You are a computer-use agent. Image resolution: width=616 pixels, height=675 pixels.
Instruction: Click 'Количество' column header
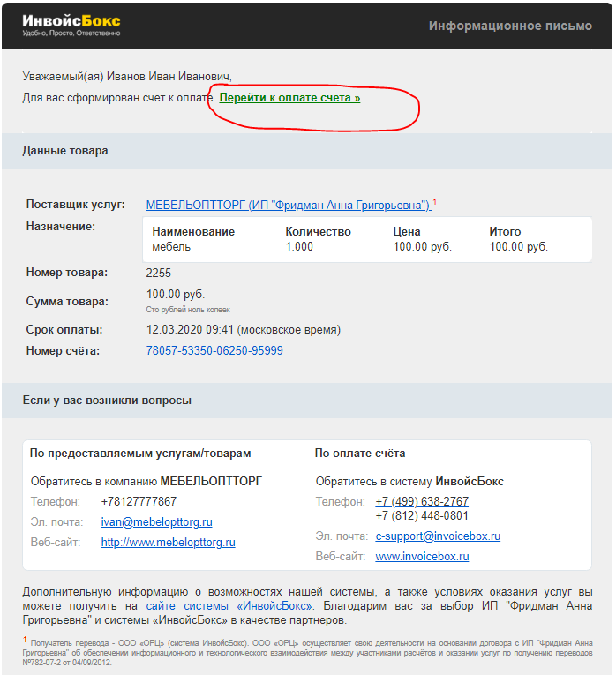(318, 231)
